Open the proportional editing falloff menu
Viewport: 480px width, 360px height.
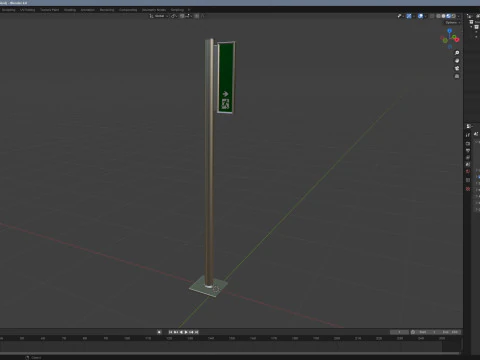(202, 16)
